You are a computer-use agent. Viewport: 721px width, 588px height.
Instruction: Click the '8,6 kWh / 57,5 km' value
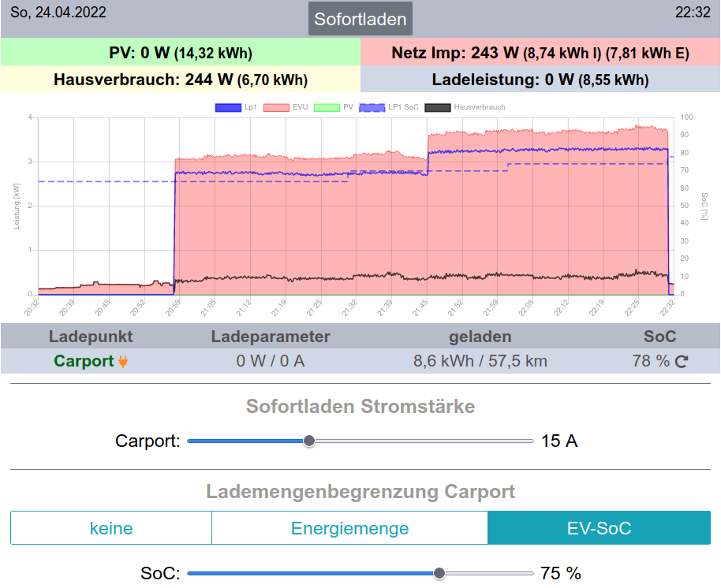click(480, 361)
